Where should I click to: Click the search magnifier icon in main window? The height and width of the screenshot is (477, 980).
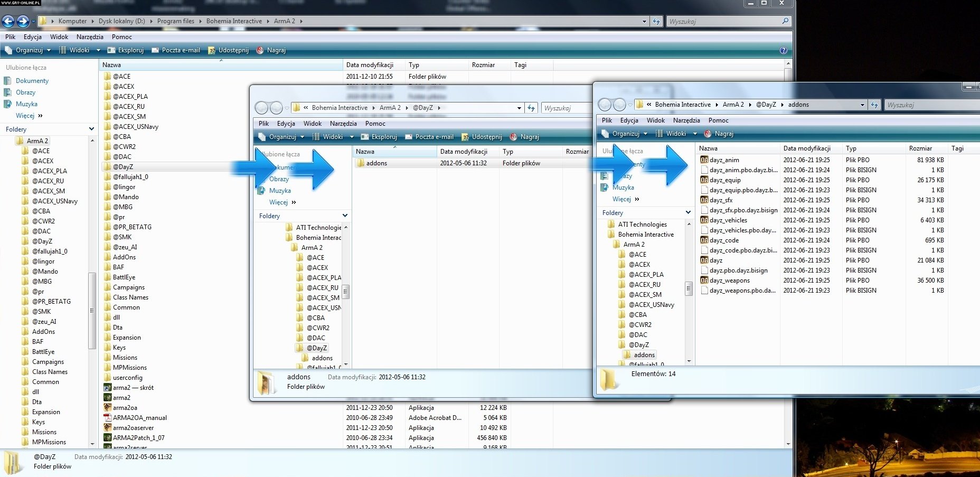pos(785,21)
